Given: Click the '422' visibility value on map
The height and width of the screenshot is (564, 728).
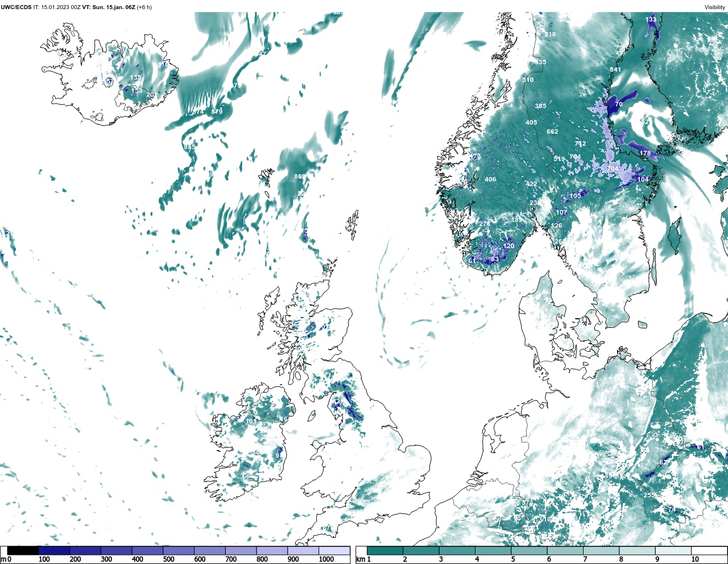Looking at the screenshot, I should click(531, 184).
